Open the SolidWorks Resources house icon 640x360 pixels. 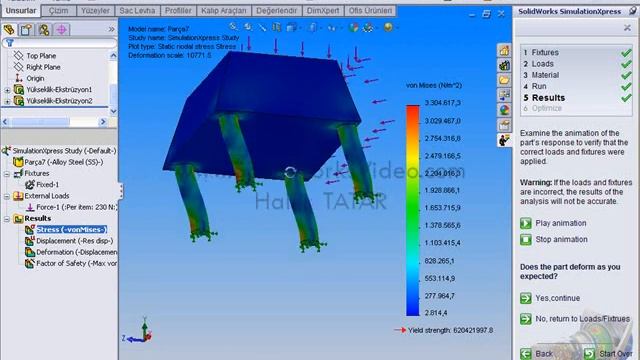[504, 50]
